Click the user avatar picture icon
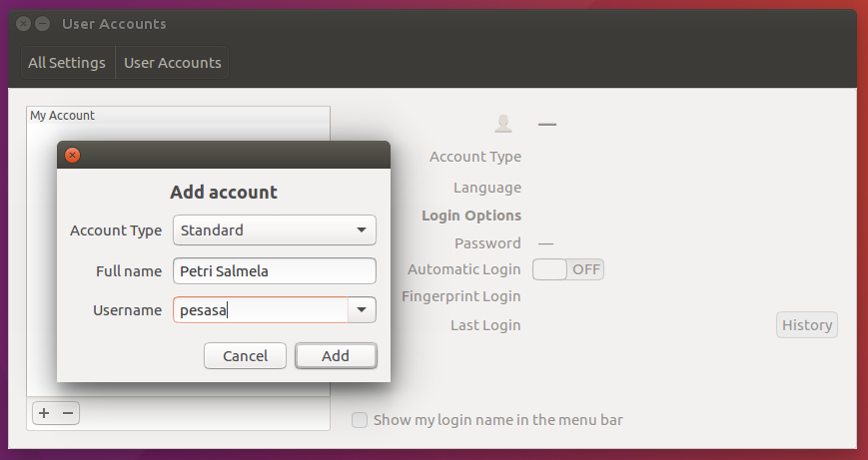The width and height of the screenshot is (868, 460). coord(503,124)
